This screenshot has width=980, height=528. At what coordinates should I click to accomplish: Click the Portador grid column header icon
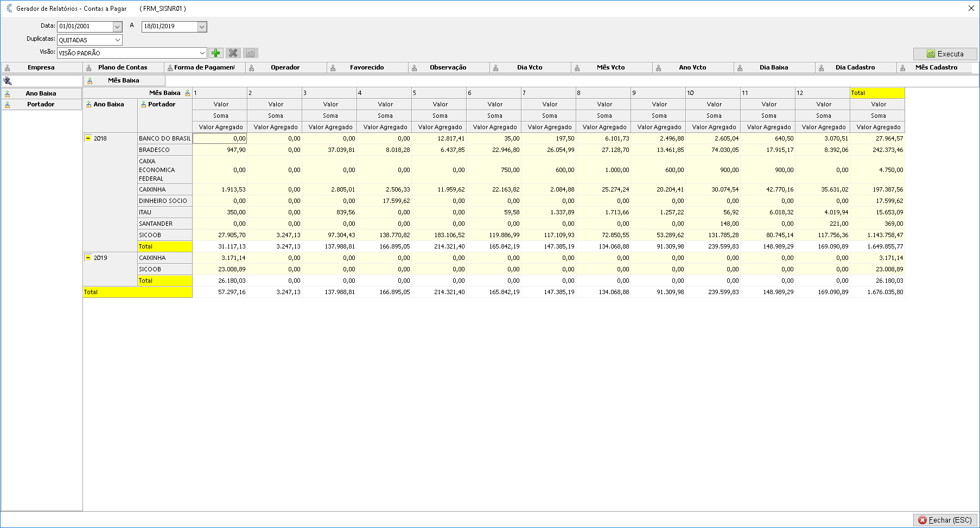(x=144, y=104)
